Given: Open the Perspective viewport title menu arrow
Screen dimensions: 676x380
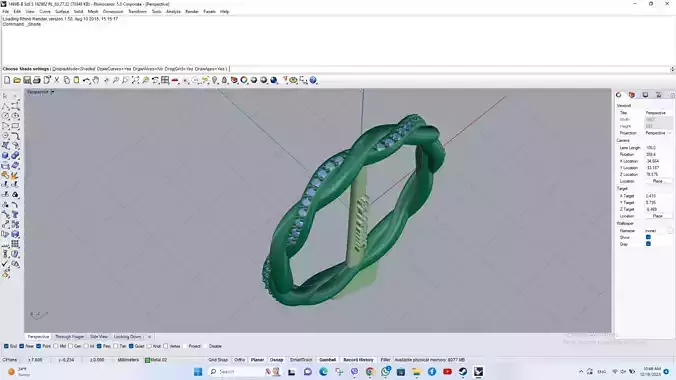Looking at the screenshot, I should tap(53, 92).
